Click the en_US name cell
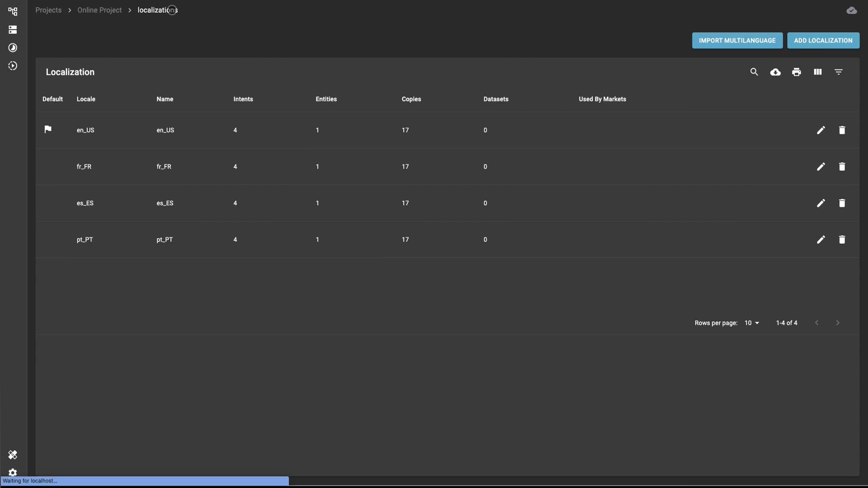Screen dimensions: 868x488 [165, 130]
